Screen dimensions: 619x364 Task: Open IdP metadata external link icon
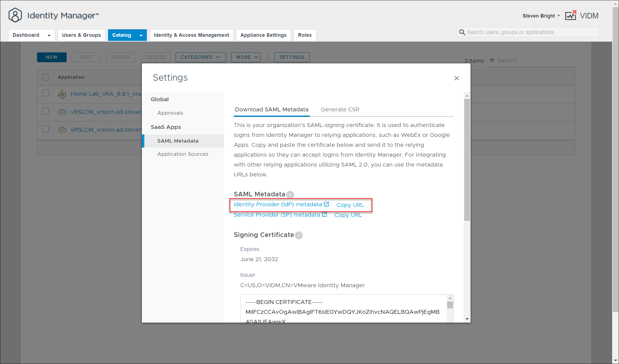(x=327, y=204)
